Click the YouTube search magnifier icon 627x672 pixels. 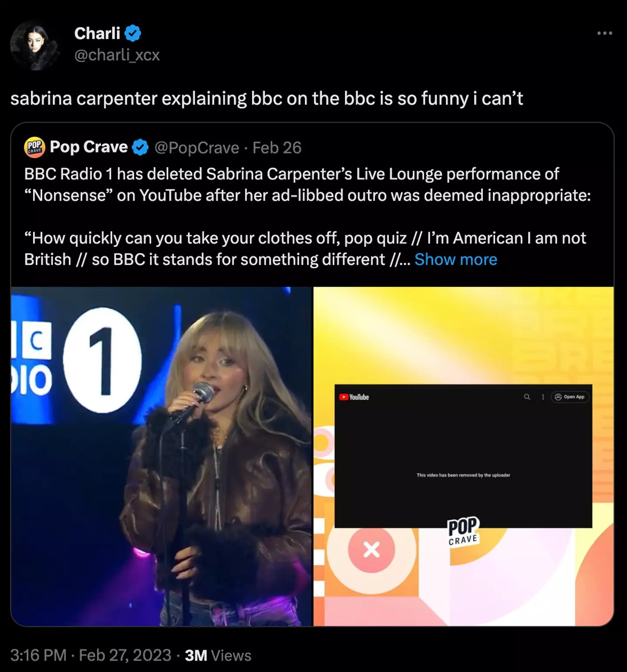[x=527, y=397]
